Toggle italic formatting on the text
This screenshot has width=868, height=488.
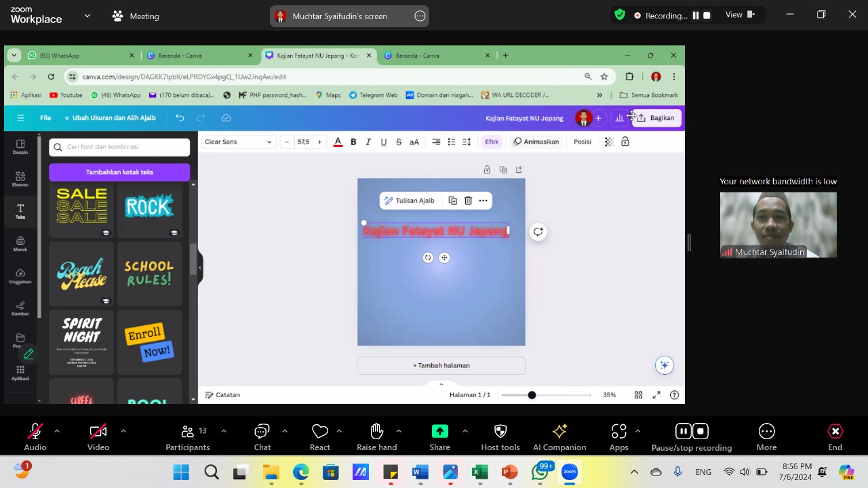pos(368,142)
